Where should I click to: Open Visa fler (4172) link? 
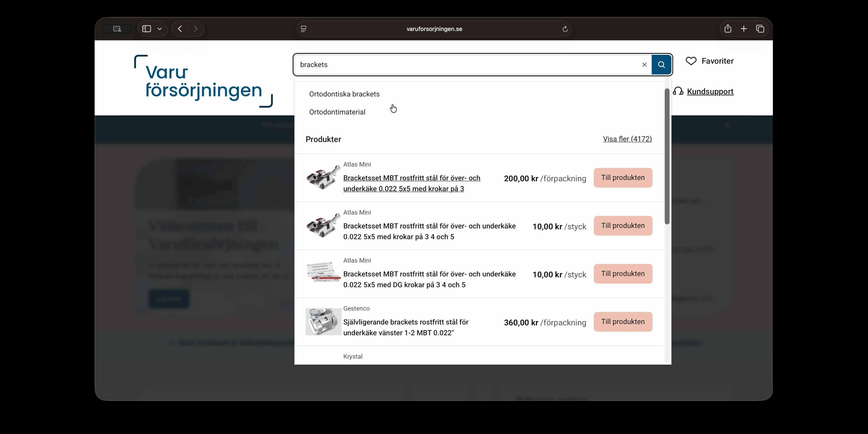click(627, 139)
